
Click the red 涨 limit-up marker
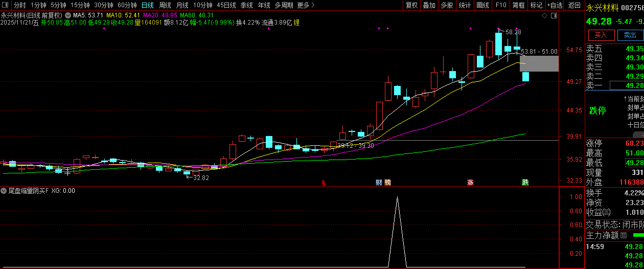tap(470, 182)
